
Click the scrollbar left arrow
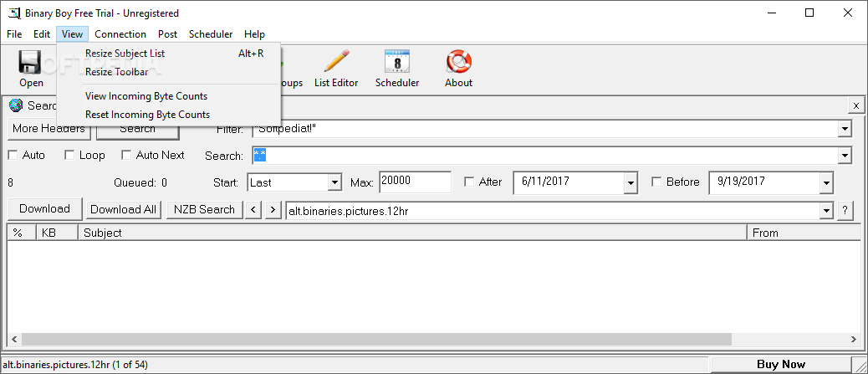coord(14,339)
